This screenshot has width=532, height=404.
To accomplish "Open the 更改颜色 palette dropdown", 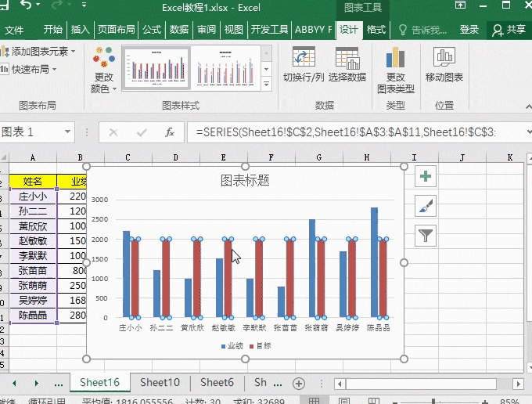I will (x=103, y=70).
